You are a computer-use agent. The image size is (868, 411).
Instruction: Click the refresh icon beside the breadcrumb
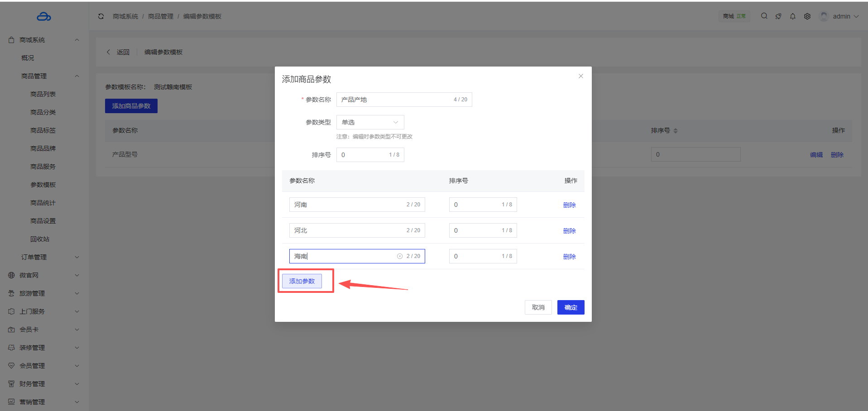tap(101, 16)
